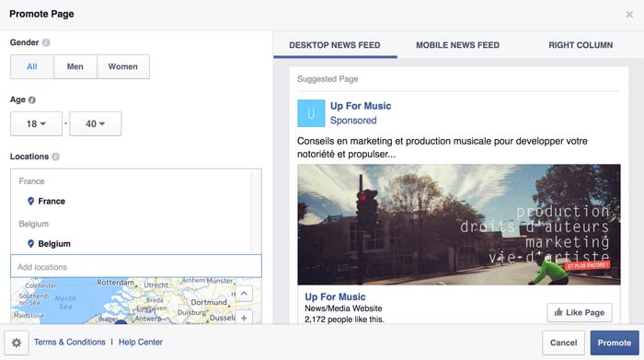
Task: Switch to Mobile News Feed tab
Action: tap(457, 45)
